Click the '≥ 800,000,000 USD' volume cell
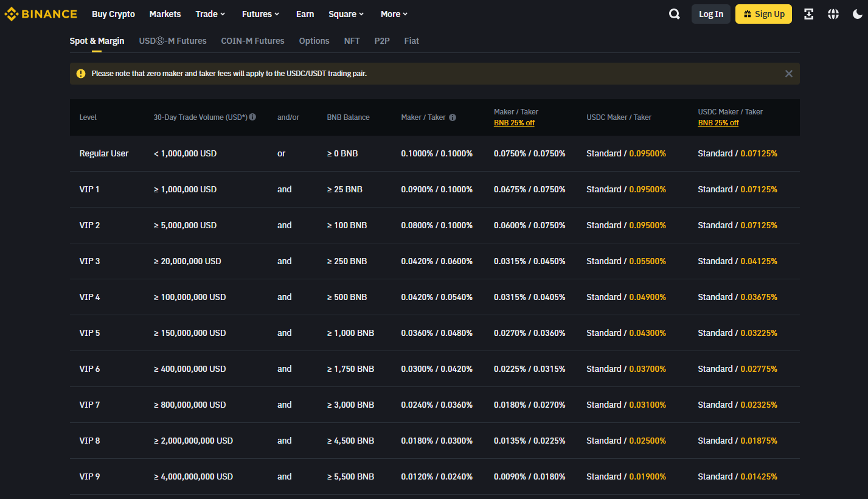The height and width of the screenshot is (499, 868). (190, 405)
